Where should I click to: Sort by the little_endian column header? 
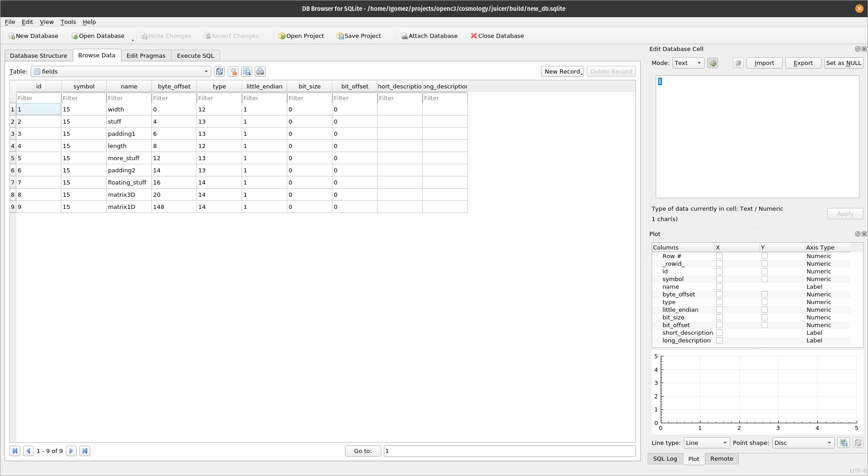[x=265, y=87]
